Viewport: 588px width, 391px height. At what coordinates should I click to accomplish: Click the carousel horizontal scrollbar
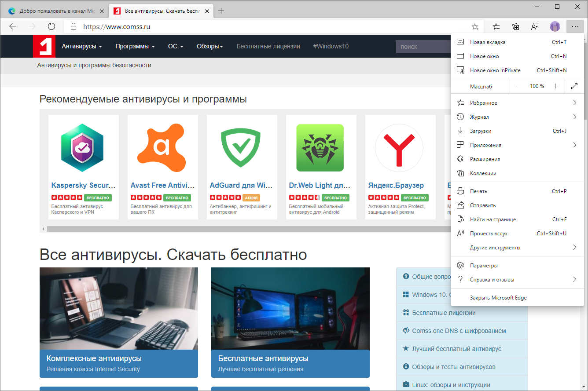[249, 229]
